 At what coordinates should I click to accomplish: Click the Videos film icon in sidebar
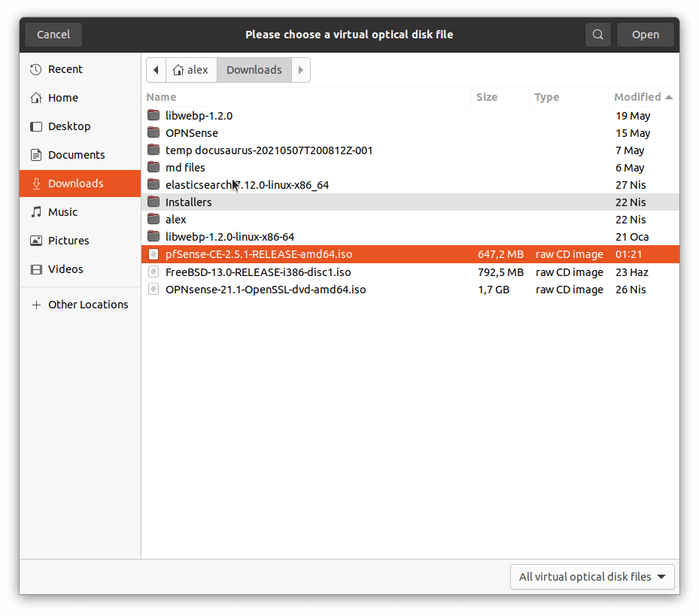pos(35,269)
